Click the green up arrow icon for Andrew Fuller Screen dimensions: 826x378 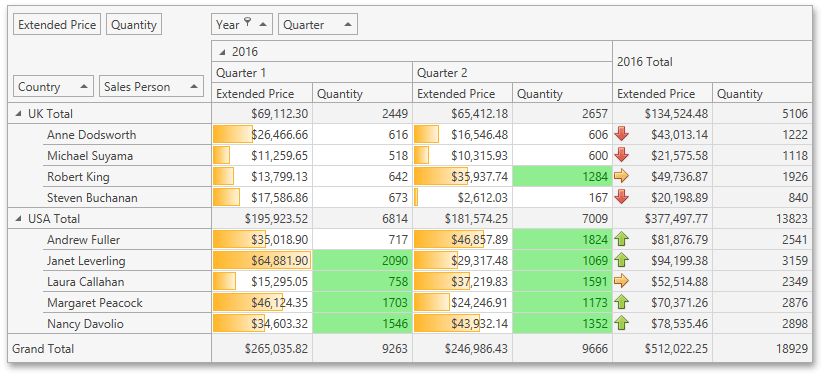(622, 240)
